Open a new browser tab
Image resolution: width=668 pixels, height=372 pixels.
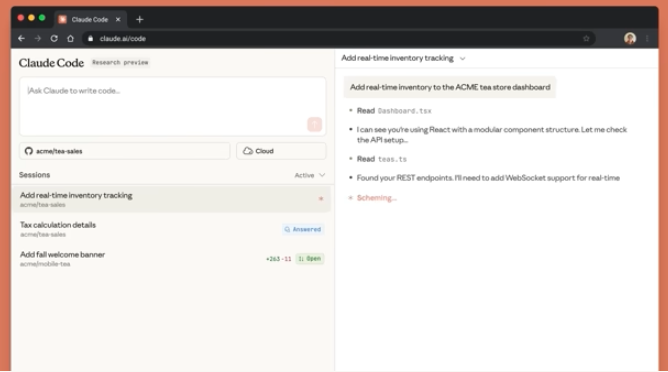139,19
